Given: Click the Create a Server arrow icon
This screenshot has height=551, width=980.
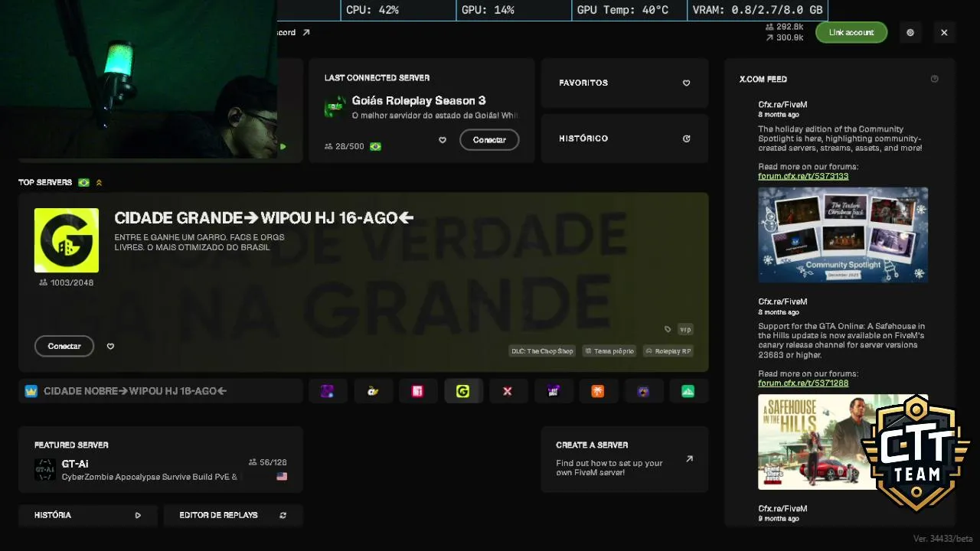Looking at the screenshot, I should tap(689, 459).
